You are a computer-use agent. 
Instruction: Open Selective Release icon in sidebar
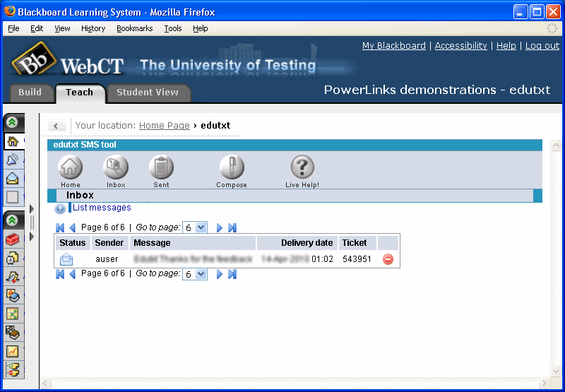click(x=13, y=369)
